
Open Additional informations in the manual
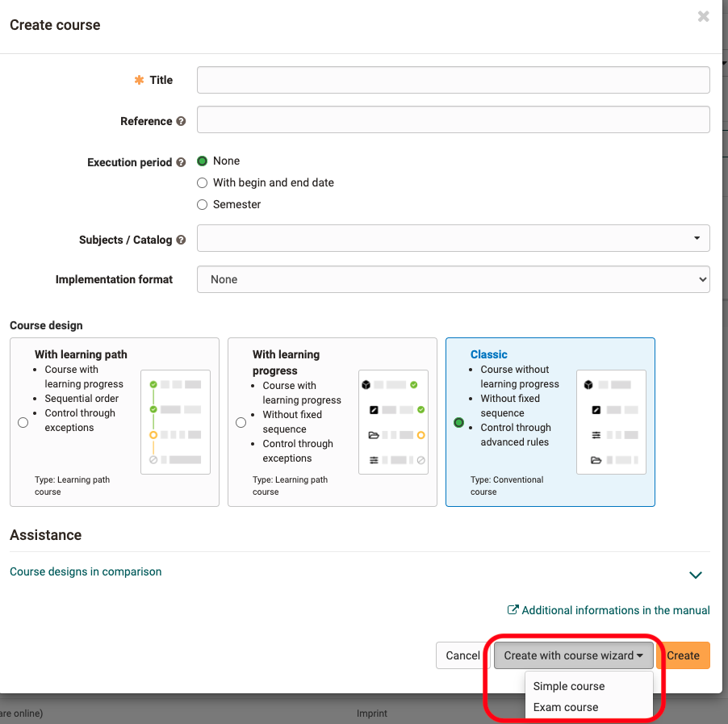pos(615,610)
